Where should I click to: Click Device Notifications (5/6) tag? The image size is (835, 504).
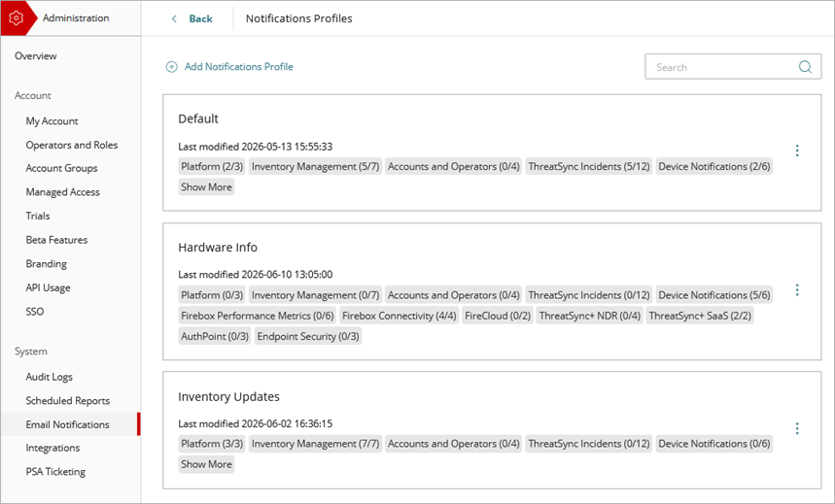pos(714,295)
